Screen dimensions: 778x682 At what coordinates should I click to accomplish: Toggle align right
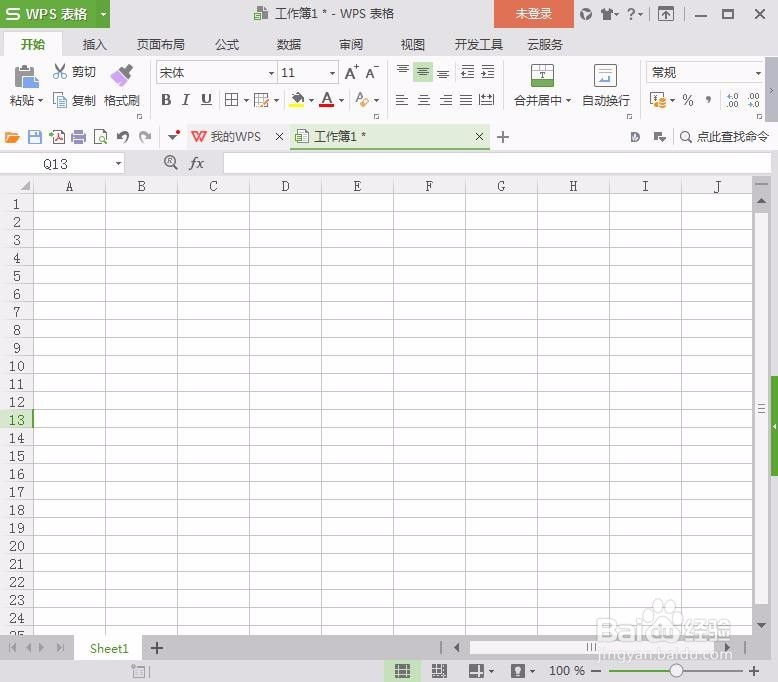446,100
